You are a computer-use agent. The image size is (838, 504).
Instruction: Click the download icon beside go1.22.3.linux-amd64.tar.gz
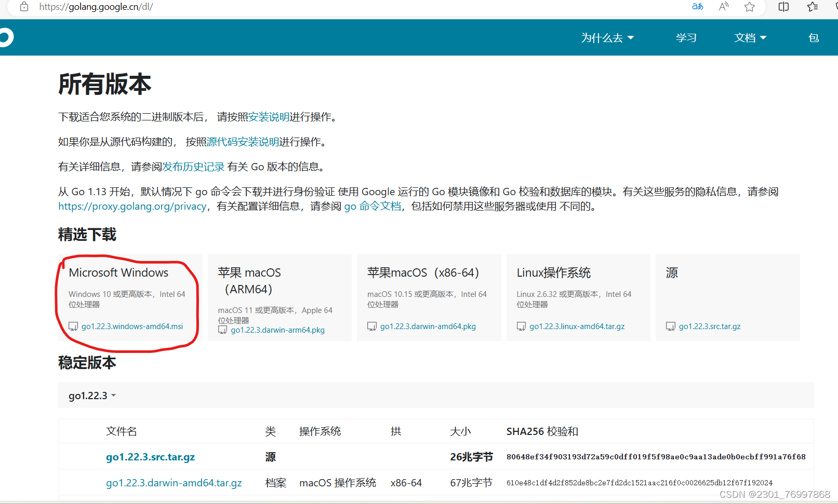coord(522,326)
